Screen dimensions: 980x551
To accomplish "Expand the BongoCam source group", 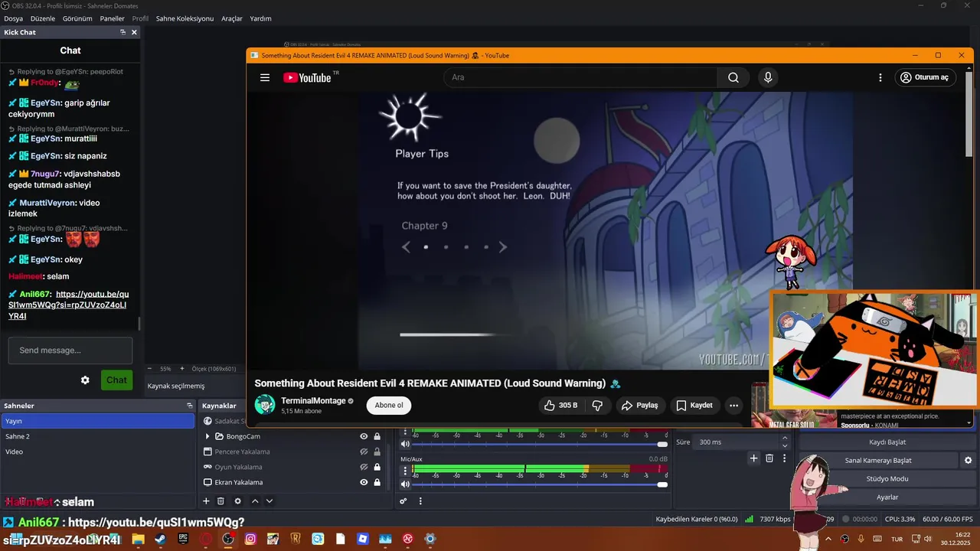I will pyautogui.click(x=207, y=436).
